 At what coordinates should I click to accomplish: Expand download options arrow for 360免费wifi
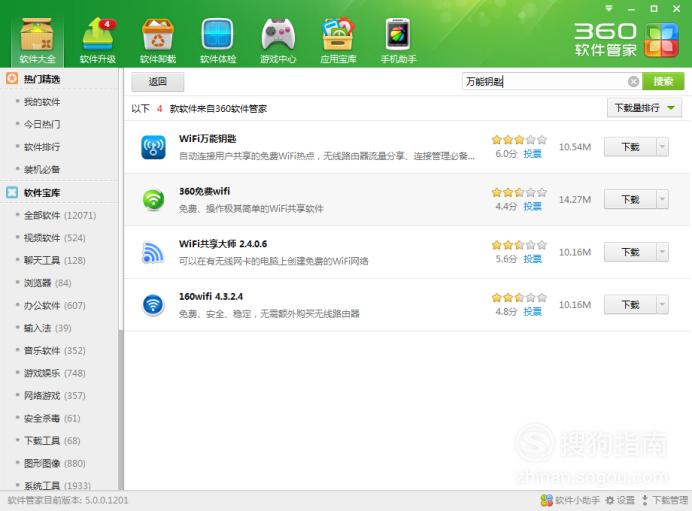pyautogui.click(x=662, y=199)
